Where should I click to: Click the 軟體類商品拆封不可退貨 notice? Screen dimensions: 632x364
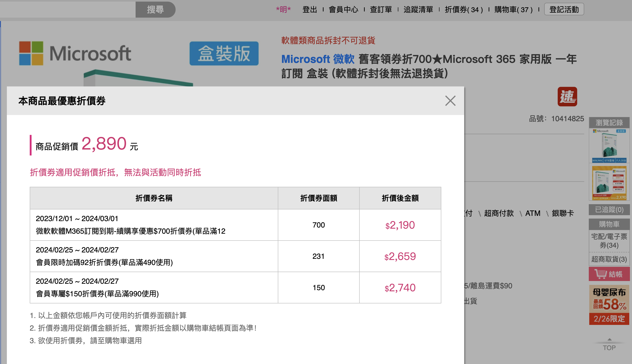point(328,40)
